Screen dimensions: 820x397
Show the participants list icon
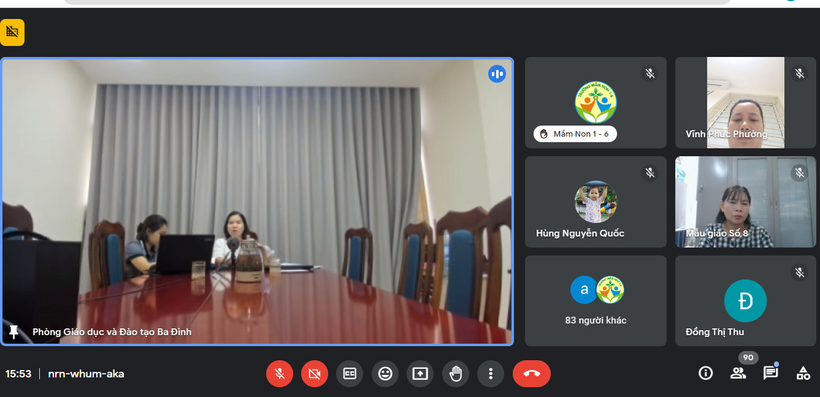(738, 373)
